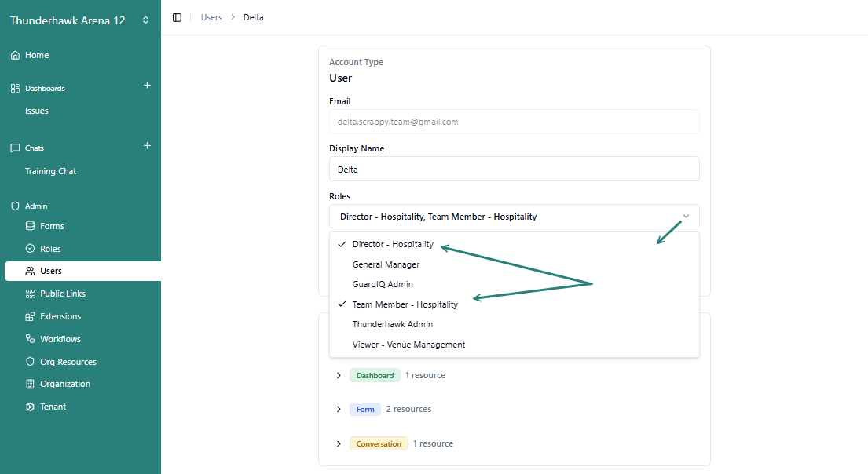This screenshot has width=868, height=474.
Task: Expand the Conversation resource row
Action: (339, 443)
